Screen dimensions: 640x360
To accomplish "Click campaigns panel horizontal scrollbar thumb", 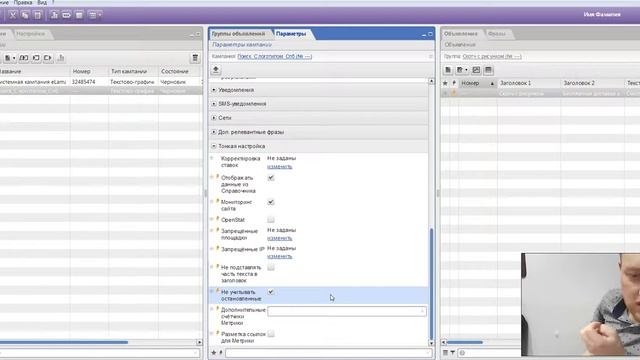I will [64, 342].
